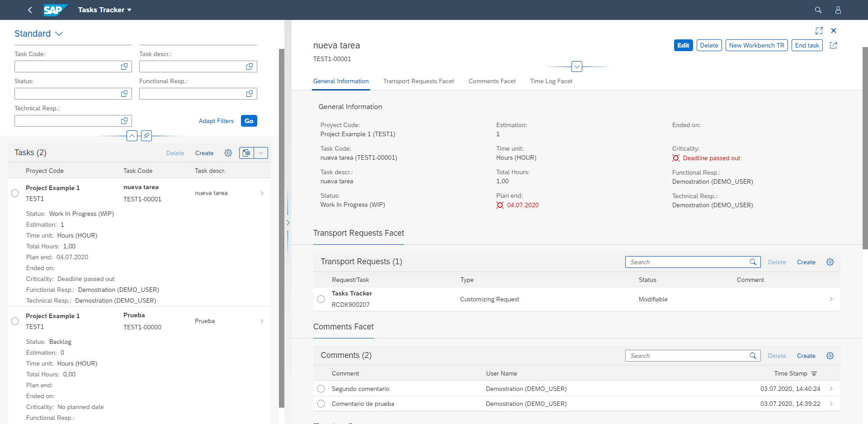
Task: Click the Deadline passed out criticality icon
Action: tap(676, 158)
